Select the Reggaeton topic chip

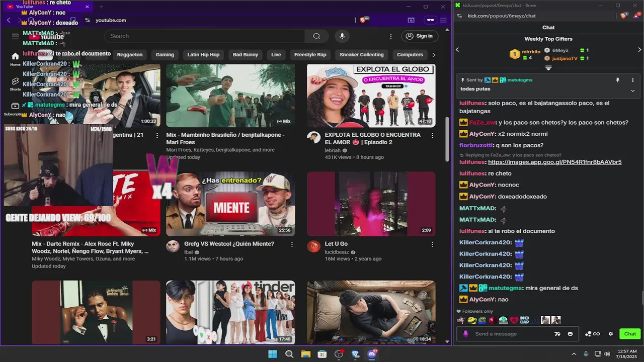(130, 55)
